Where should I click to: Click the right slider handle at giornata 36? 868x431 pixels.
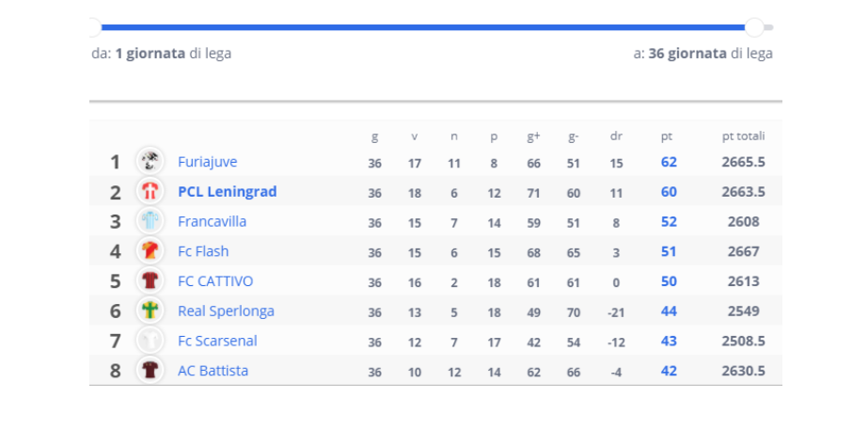pyautogui.click(x=754, y=27)
